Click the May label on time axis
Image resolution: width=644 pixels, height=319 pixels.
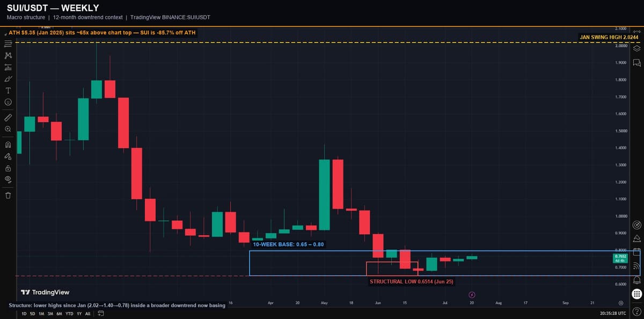324,303
